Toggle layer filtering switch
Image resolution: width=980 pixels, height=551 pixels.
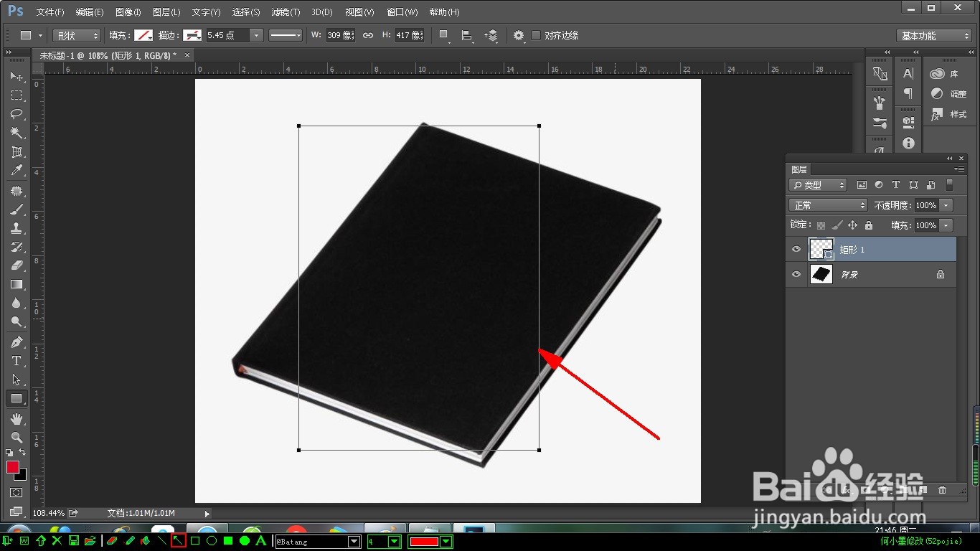point(949,185)
